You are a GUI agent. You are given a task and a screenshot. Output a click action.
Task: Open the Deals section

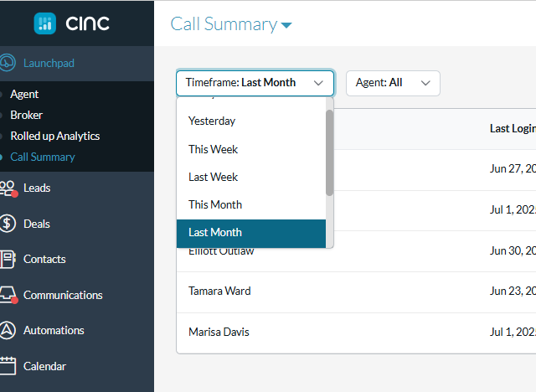[x=37, y=224]
